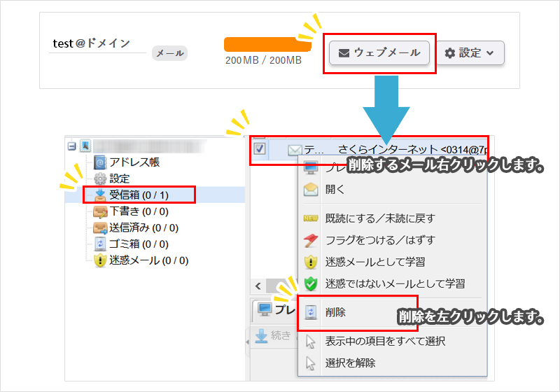560x392 pixels.
Task: Click 削除 in the context menu
Action: click(335, 312)
